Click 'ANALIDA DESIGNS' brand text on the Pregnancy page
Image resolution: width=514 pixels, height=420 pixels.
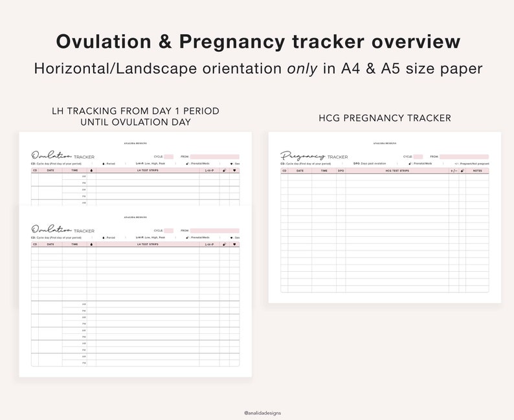(x=385, y=144)
